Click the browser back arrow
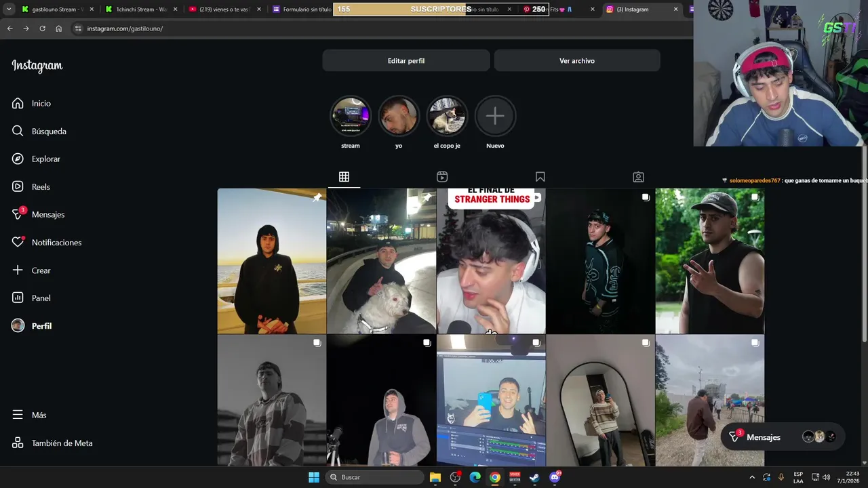 (9, 28)
